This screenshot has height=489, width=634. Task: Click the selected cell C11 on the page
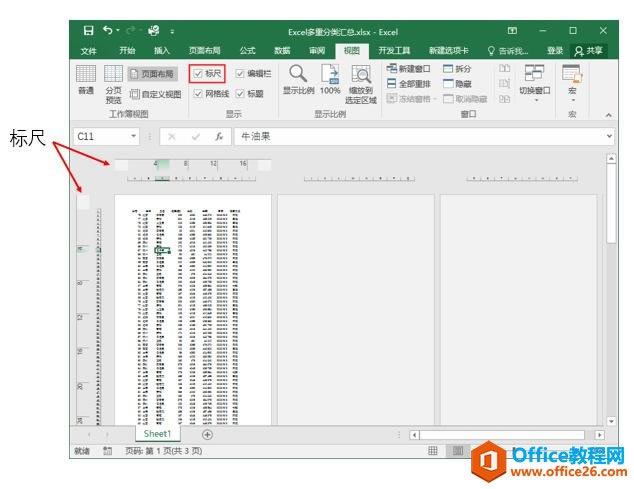(x=161, y=250)
